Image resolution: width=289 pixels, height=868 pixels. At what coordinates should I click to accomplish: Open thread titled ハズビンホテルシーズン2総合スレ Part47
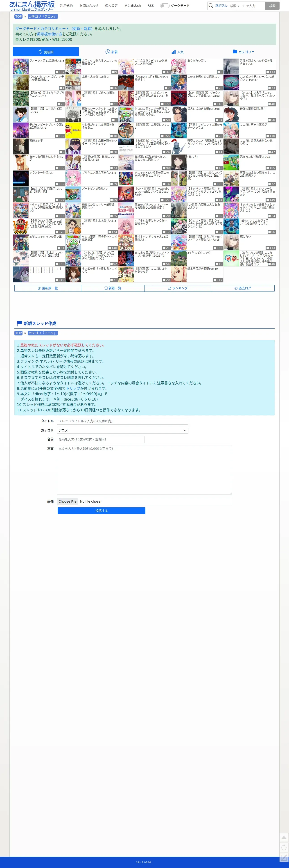coord(257,78)
